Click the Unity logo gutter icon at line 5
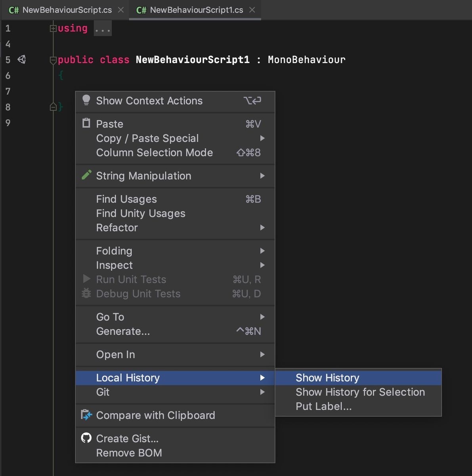 (21, 59)
